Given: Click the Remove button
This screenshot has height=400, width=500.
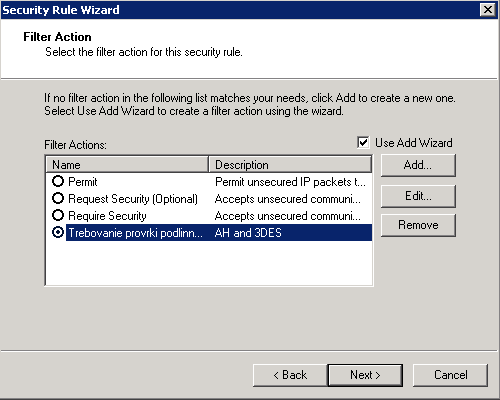Looking at the screenshot, I should [418, 225].
